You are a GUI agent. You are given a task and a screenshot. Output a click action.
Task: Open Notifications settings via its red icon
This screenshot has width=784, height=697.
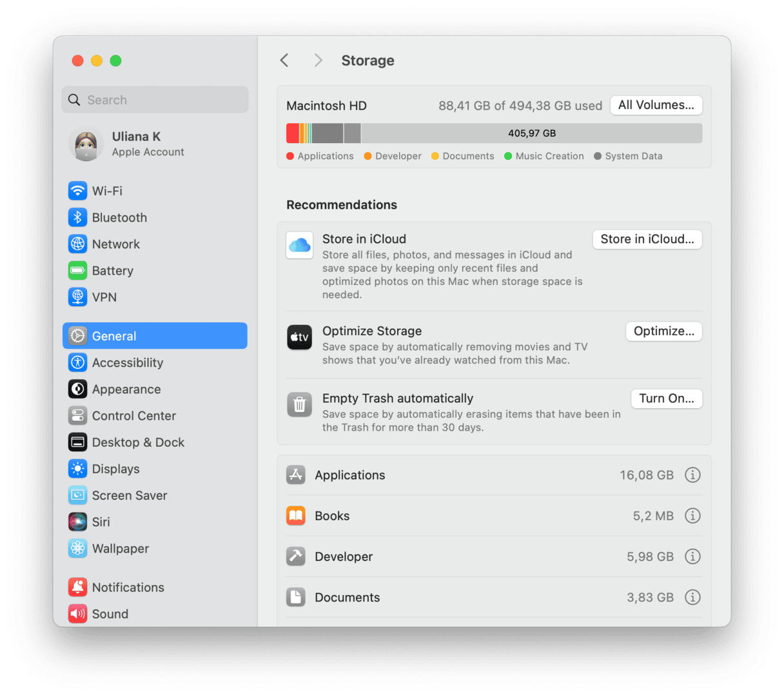77,587
